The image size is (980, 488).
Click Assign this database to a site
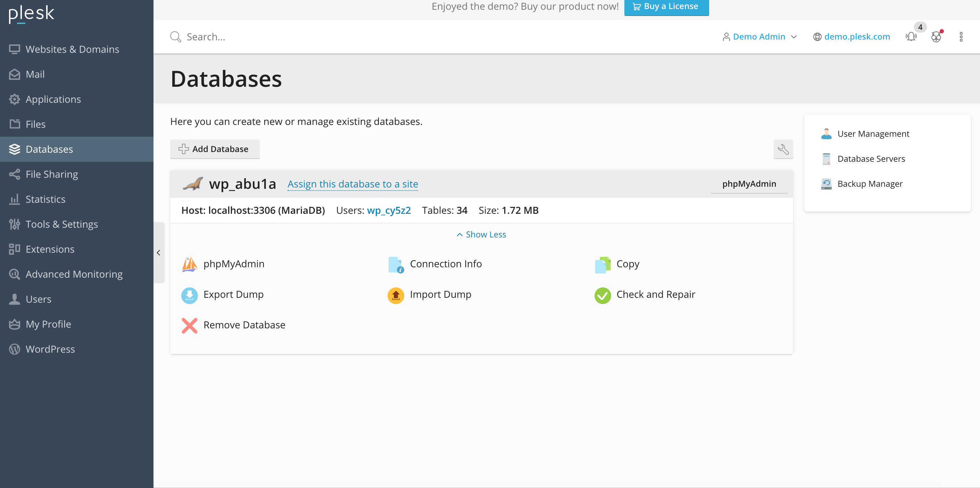coord(353,184)
